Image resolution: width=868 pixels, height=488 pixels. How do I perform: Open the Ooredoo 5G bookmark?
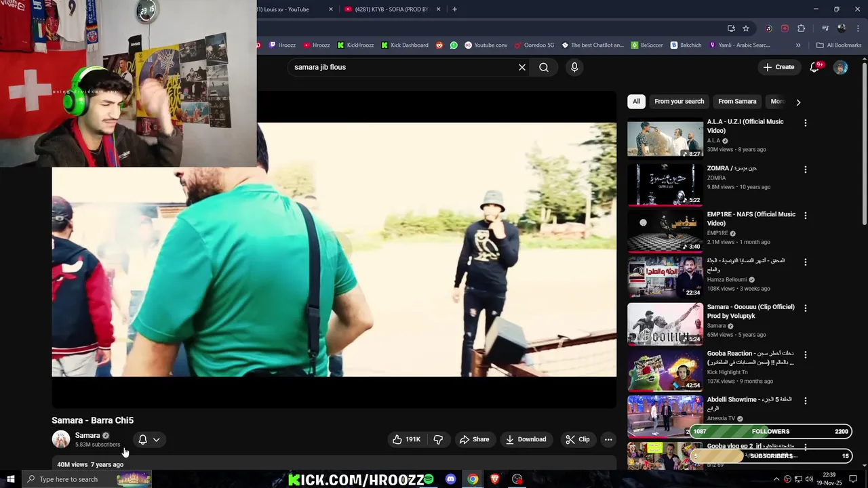534,45
